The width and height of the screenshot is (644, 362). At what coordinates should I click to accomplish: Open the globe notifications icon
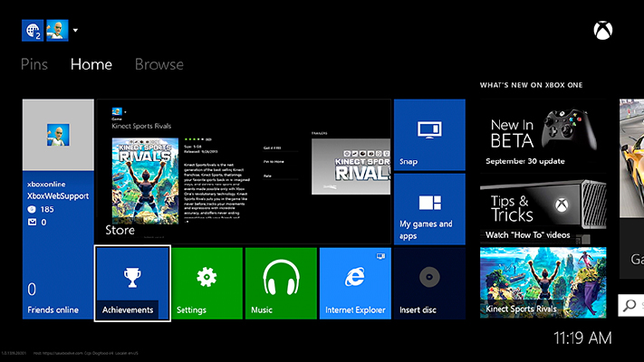click(33, 31)
